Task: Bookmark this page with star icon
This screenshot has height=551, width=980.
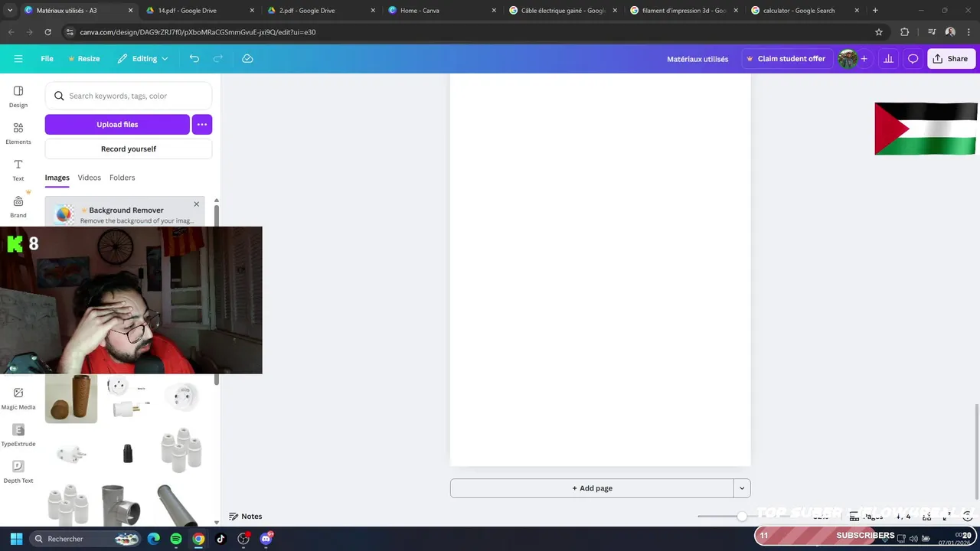Action: [x=879, y=32]
